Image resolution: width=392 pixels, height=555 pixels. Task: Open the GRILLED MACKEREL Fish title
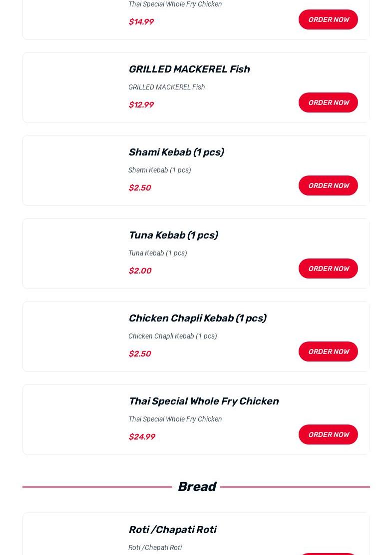[x=189, y=69]
